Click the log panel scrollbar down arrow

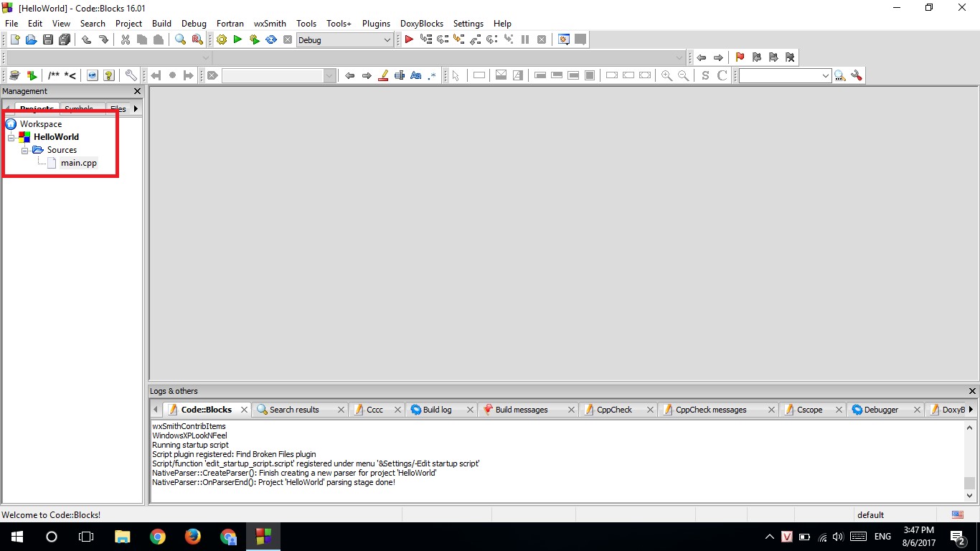(x=970, y=495)
